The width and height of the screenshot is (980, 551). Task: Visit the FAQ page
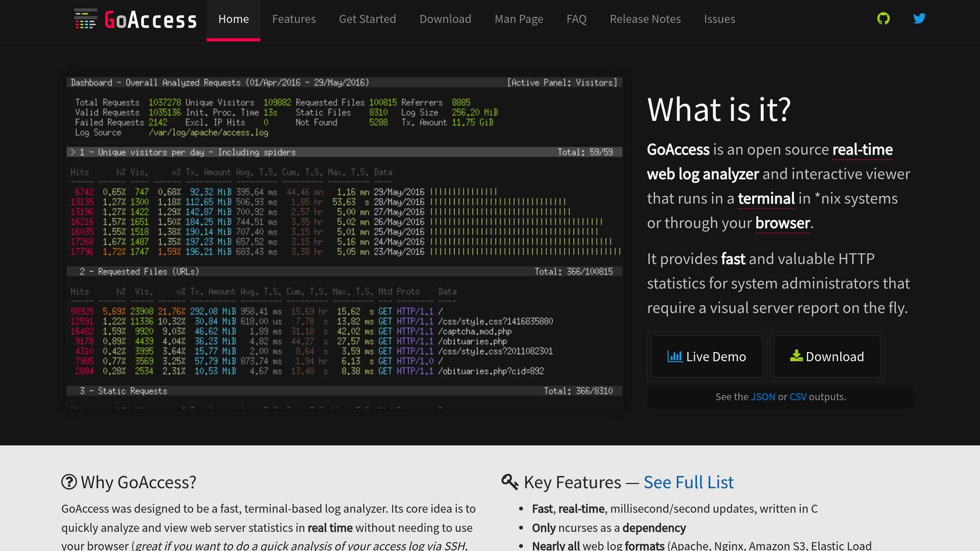576,19
